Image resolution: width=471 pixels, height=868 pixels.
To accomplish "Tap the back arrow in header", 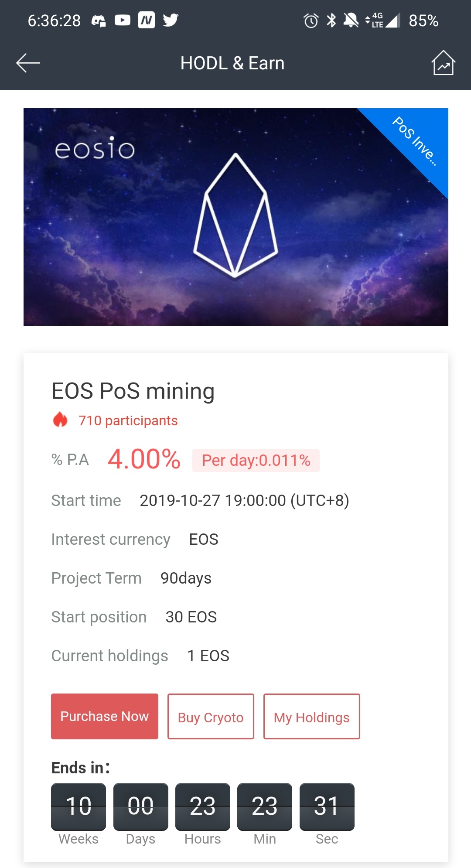I will pyautogui.click(x=28, y=63).
